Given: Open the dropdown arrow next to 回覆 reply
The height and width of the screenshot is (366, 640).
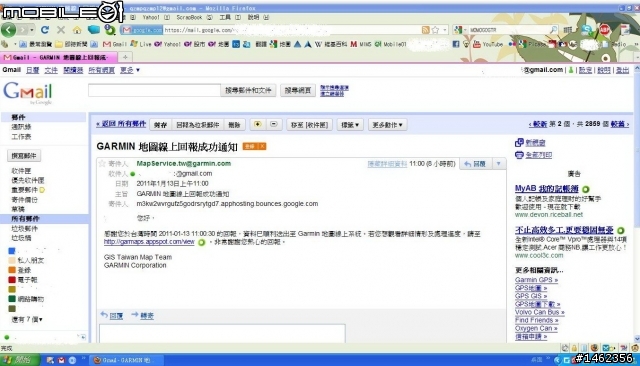Looking at the screenshot, I should tap(498, 164).
